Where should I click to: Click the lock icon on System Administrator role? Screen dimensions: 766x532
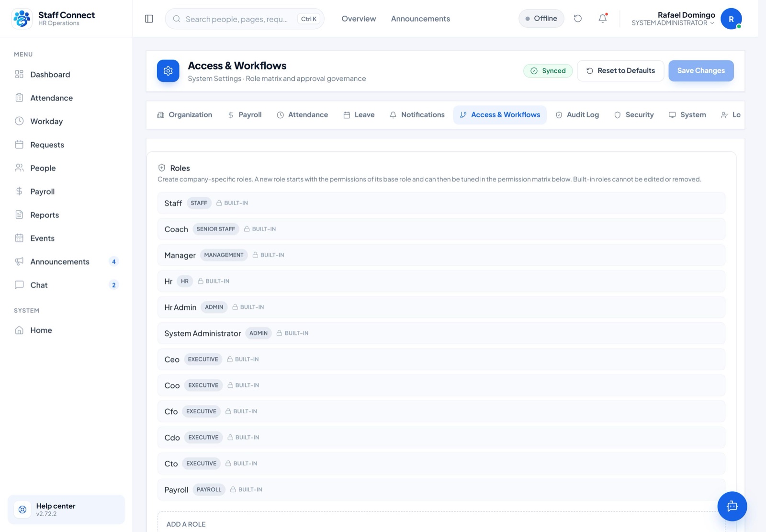pyautogui.click(x=280, y=333)
